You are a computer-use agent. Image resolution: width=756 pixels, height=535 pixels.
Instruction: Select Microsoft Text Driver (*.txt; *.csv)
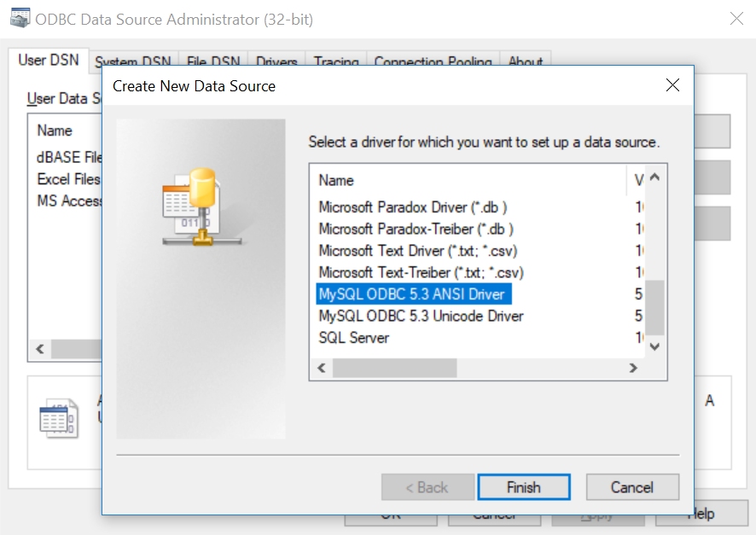point(418,251)
